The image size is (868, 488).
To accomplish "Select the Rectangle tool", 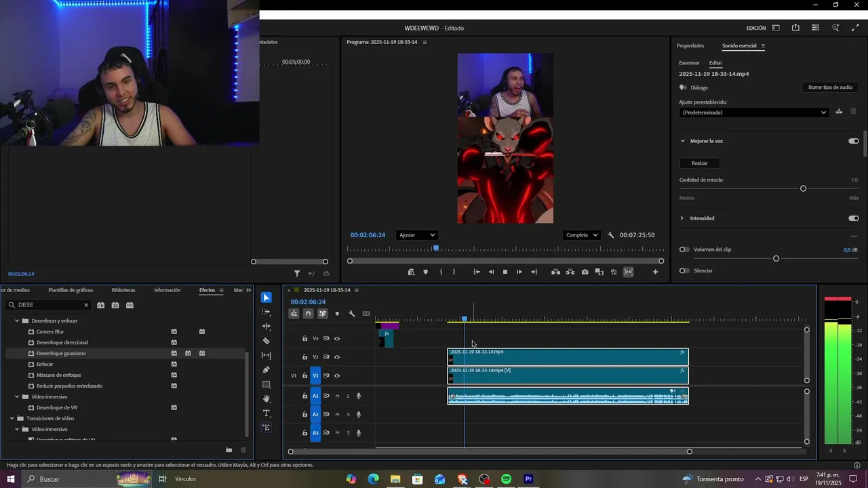I will point(266,384).
